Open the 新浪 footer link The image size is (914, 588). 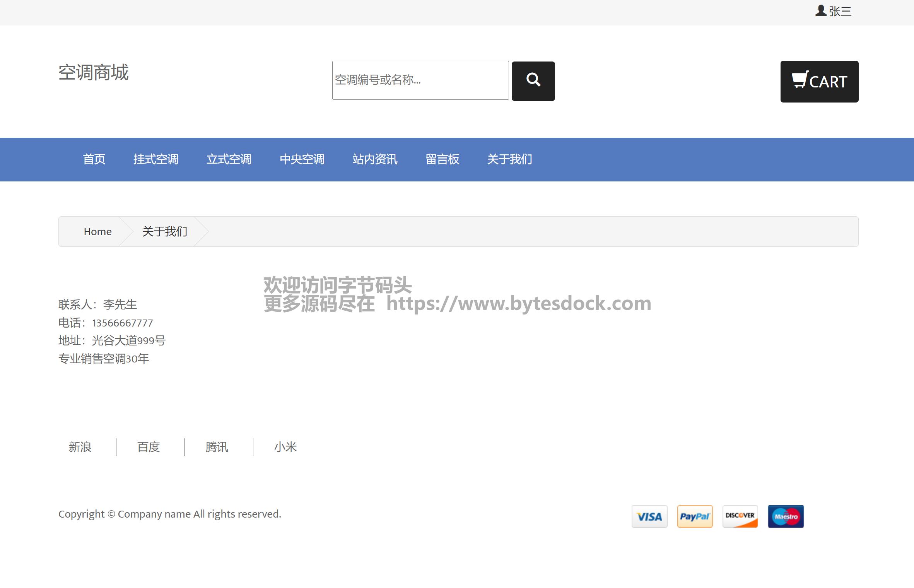click(x=80, y=447)
